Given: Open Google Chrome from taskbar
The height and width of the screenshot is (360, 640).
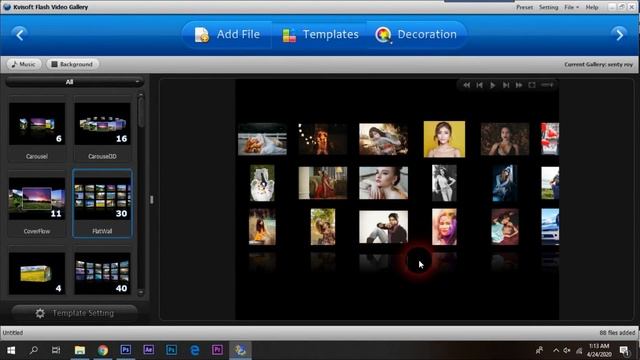Looking at the screenshot, I should [x=103, y=350].
